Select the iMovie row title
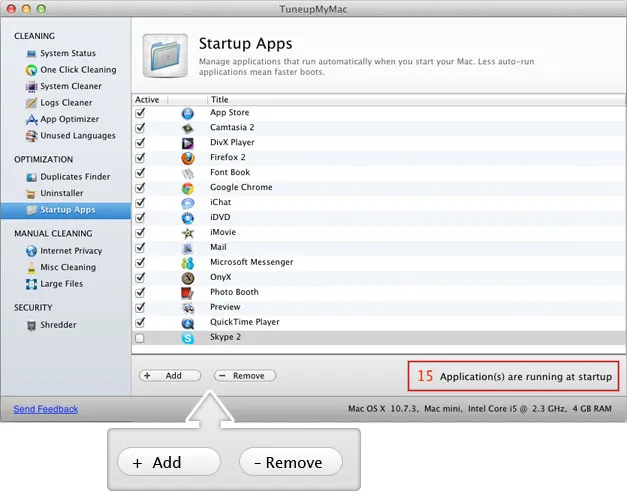 click(x=223, y=232)
